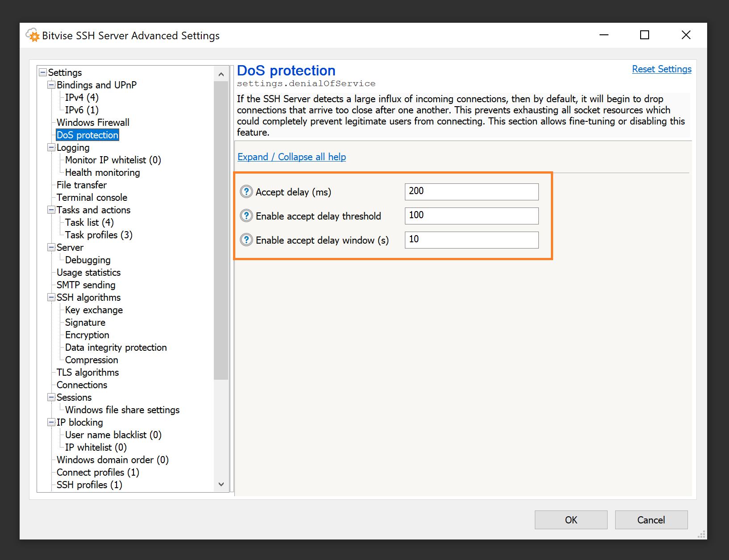Viewport: 729px width, 560px height.
Task: Click the Accept delay (ms) input field
Action: pyautogui.click(x=471, y=192)
